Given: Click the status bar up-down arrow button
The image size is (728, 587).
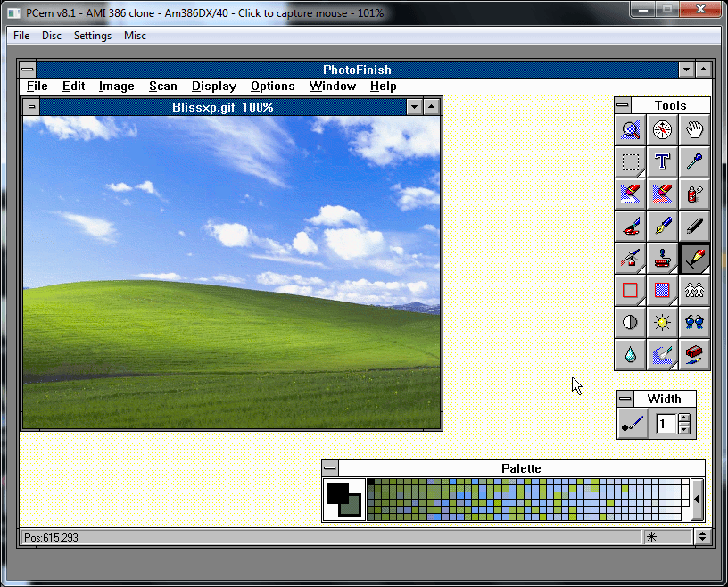Looking at the screenshot, I should [702, 537].
